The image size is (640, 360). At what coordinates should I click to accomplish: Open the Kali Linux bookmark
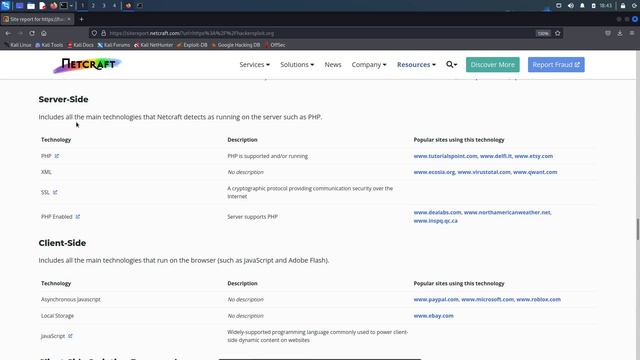click(x=18, y=45)
